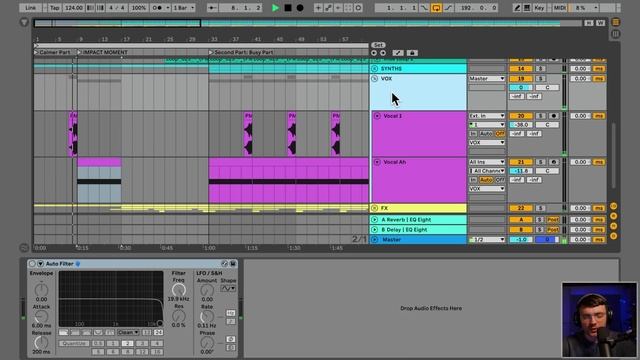Viewport: 640px width, 360px height.
Task: Toggle Auto Filter device activator
Action: click(x=33, y=264)
